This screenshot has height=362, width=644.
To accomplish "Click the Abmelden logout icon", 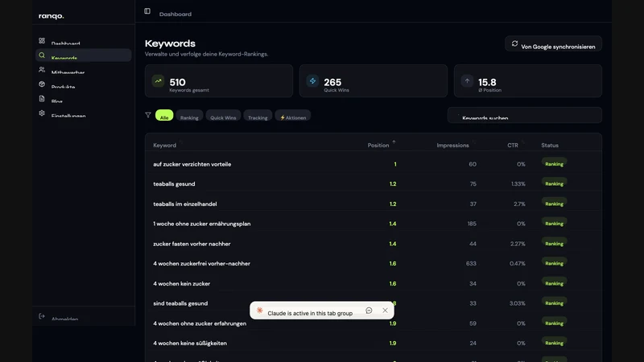I will [42, 316].
